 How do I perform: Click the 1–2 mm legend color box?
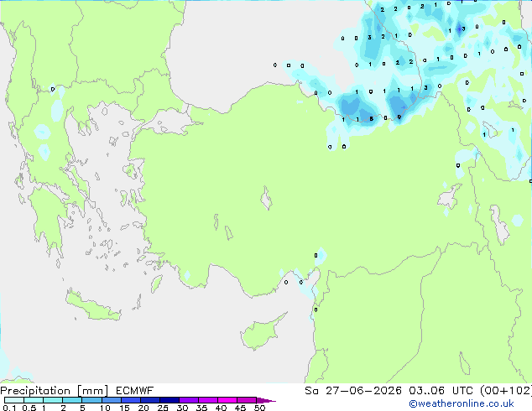coord(53,400)
